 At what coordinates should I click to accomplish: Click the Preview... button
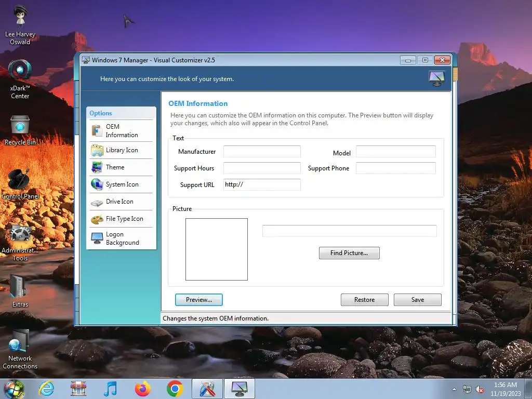tap(199, 300)
